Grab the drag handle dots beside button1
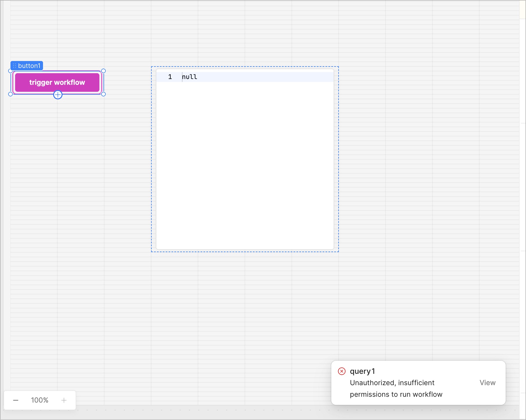This screenshot has width=526, height=420. click(x=15, y=66)
